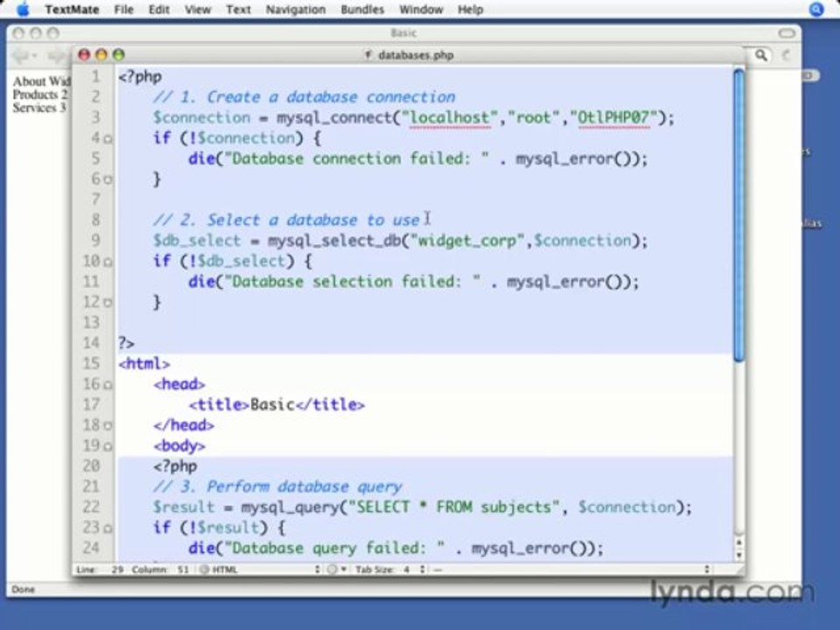Click "widget_corp" string on line 9
This screenshot has width=840, height=630.
(466, 241)
